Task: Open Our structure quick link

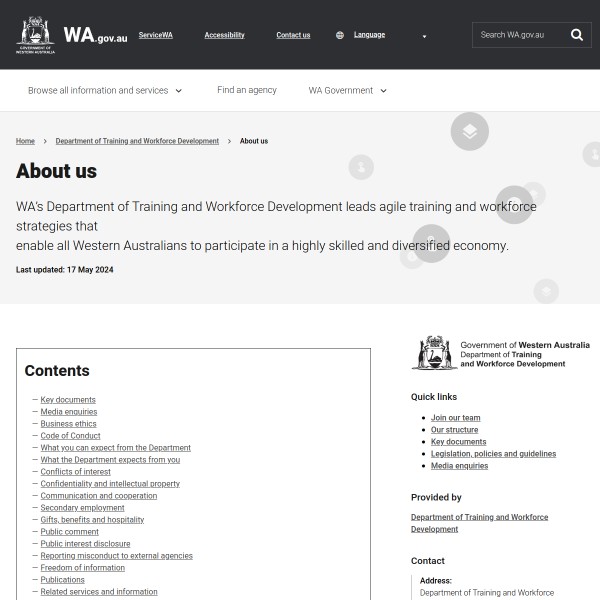Action: tap(454, 430)
